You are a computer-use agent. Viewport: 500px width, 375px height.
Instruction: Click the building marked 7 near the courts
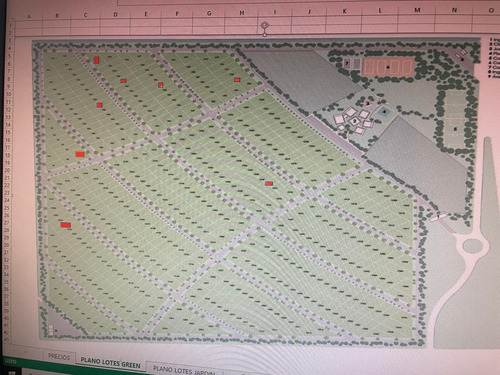pyautogui.click(x=347, y=63)
